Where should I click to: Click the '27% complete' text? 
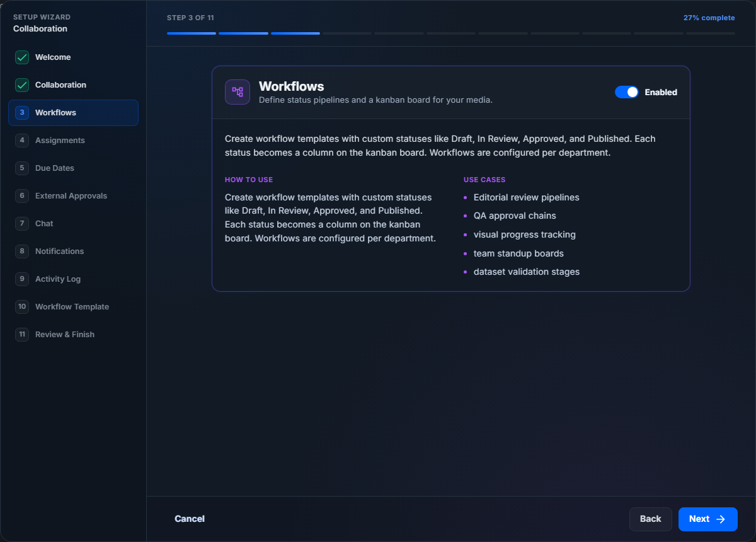coord(709,18)
